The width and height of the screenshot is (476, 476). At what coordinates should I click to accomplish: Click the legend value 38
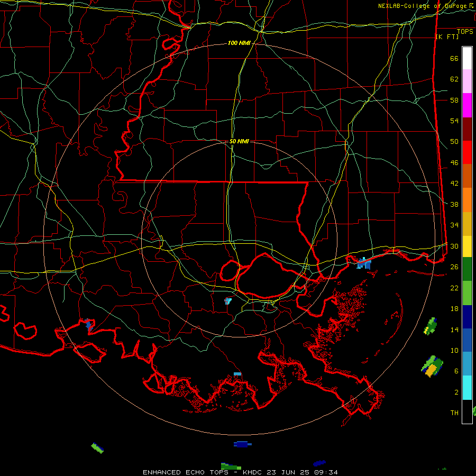coord(454,204)
